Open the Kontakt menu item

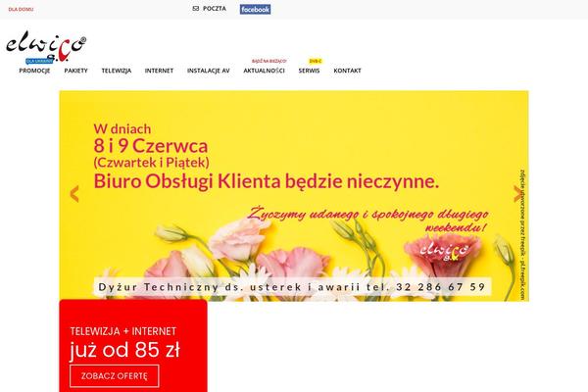click(347, 71)
